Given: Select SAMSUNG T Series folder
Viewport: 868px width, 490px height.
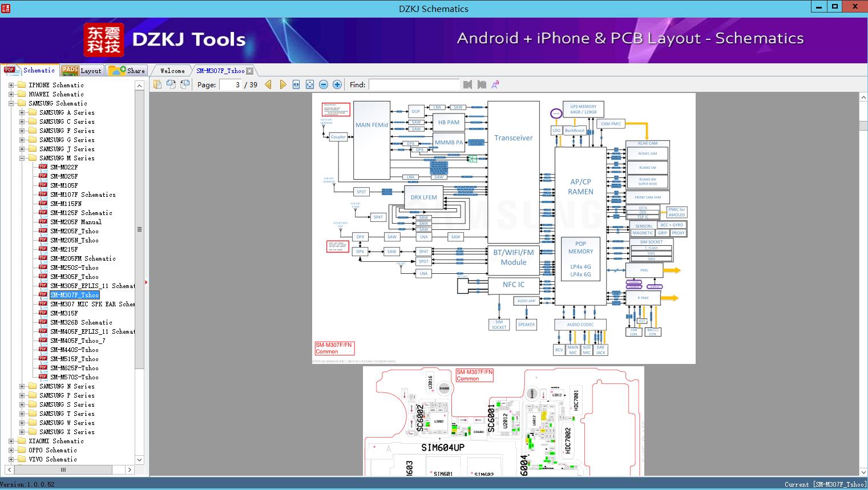Looking at the screenshot, I should (x=67, y=414).
